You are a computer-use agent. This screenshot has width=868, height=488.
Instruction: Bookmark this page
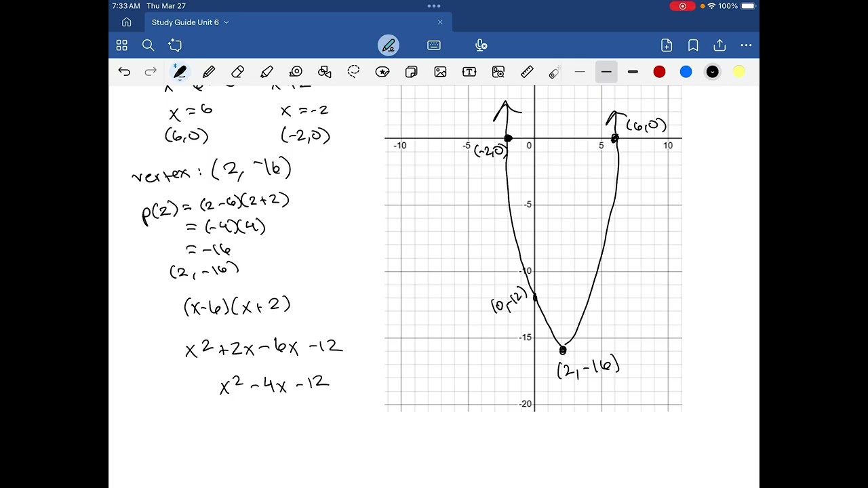tap(693, 45)
